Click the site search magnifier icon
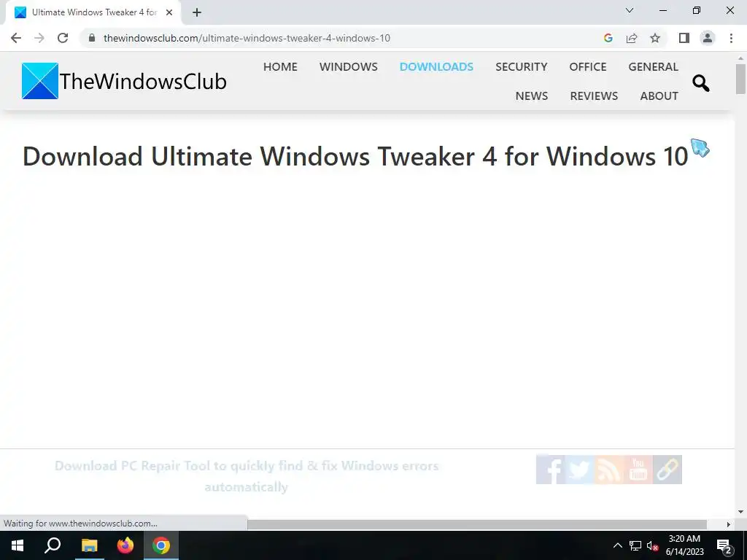Screen dimensions: 747x560 point(701,83)
